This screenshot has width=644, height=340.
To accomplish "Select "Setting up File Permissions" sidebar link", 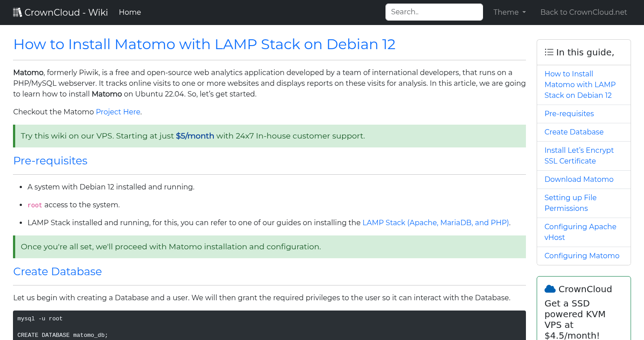I will 570,203.
